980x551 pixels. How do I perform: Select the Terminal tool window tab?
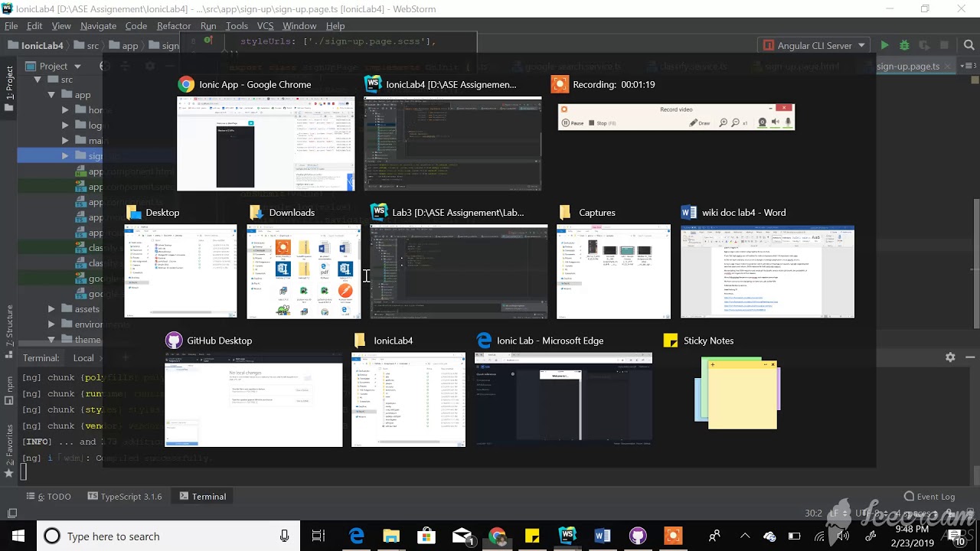(x=202, y=497)
